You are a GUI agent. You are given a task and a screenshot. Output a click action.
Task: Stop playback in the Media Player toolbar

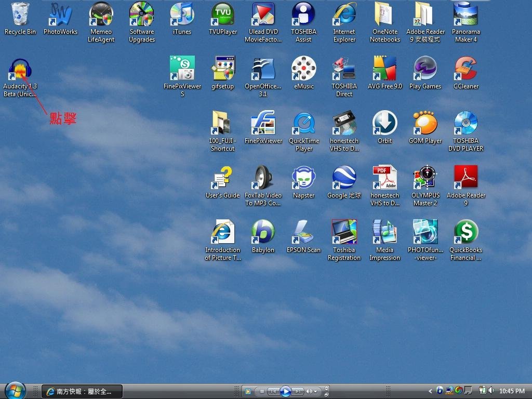point(262,391)
